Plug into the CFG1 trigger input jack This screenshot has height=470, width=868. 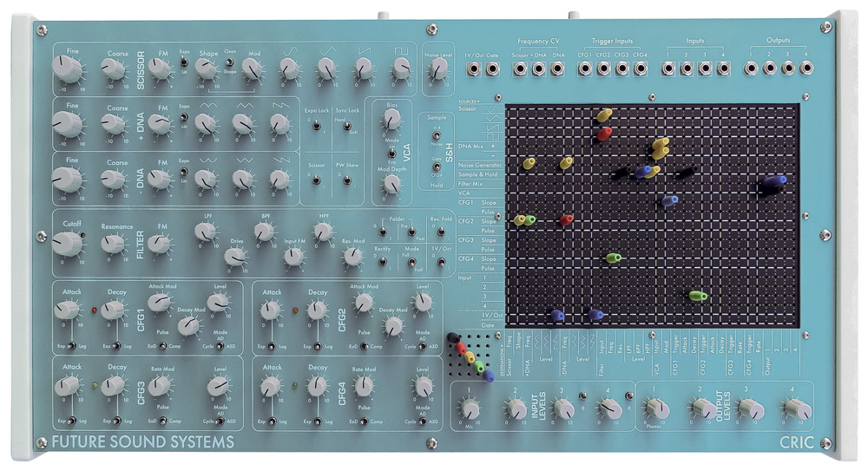tap(585, 69)
